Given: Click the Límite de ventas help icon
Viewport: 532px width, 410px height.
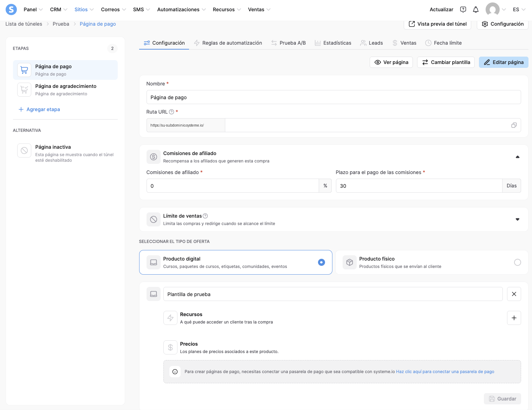Looking at the screenshot, I should (x=205, y=216).
